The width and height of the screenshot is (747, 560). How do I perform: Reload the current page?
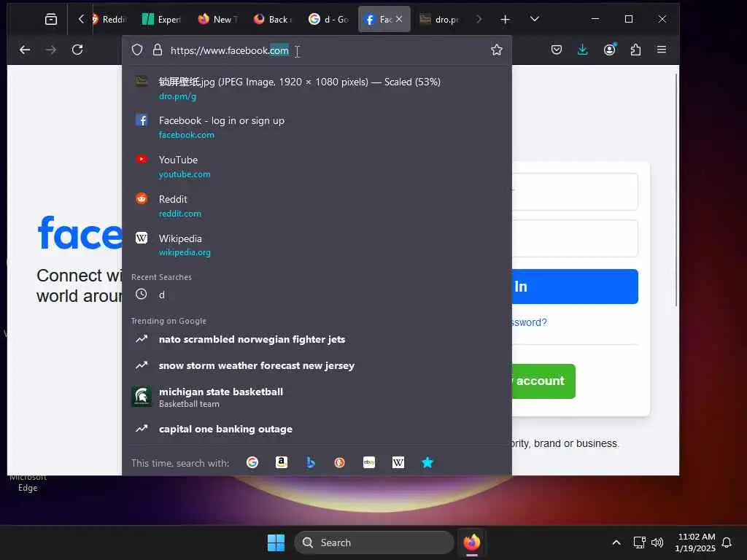pyautogui.click(x=77, y=50)
